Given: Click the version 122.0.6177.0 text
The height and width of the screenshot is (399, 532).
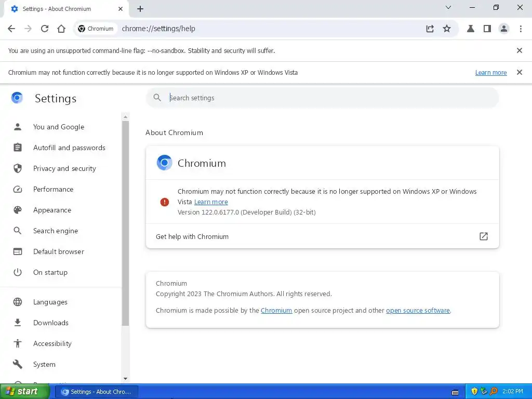Looking at the screenshot, I should click(x=247, y=212).
